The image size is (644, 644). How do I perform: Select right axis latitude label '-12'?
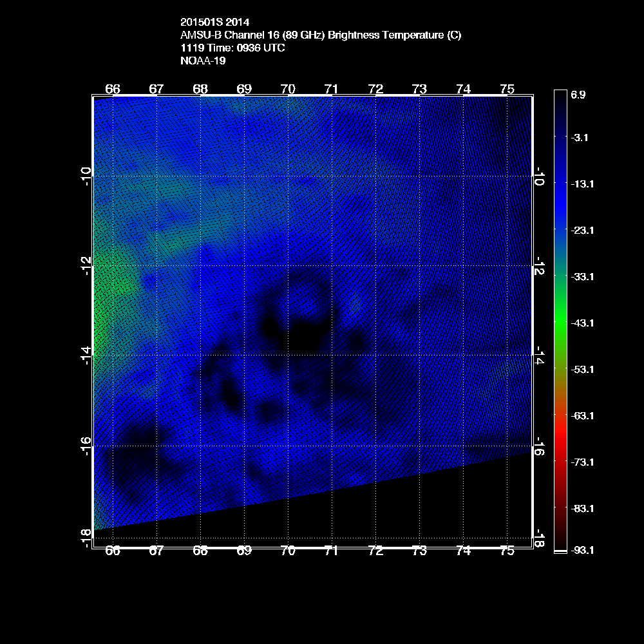(x=540, y=266)
